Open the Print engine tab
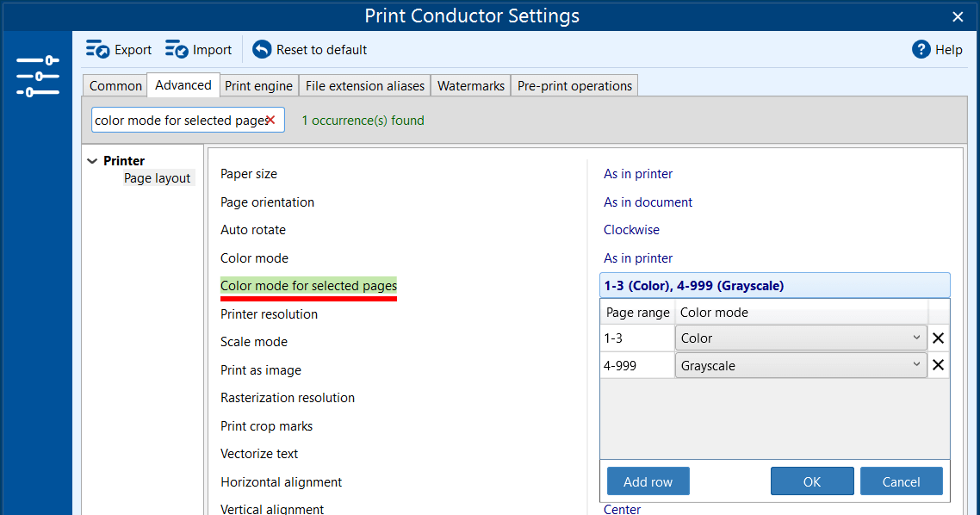Image resolution: width=980 pixels, height=515 pixels. pyautogui.click(x=259, y=86)
